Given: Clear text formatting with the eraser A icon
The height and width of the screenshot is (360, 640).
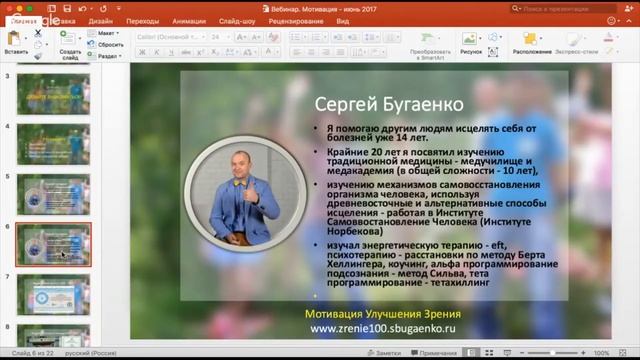Looking at the screenshot, I should click(273, 38).
